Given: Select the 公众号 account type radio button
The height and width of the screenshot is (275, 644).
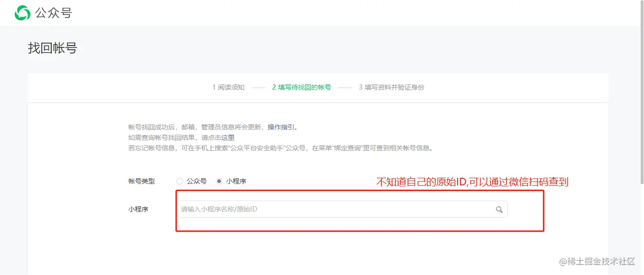Looking at the screenshot, I should click(x=179, y=181).
